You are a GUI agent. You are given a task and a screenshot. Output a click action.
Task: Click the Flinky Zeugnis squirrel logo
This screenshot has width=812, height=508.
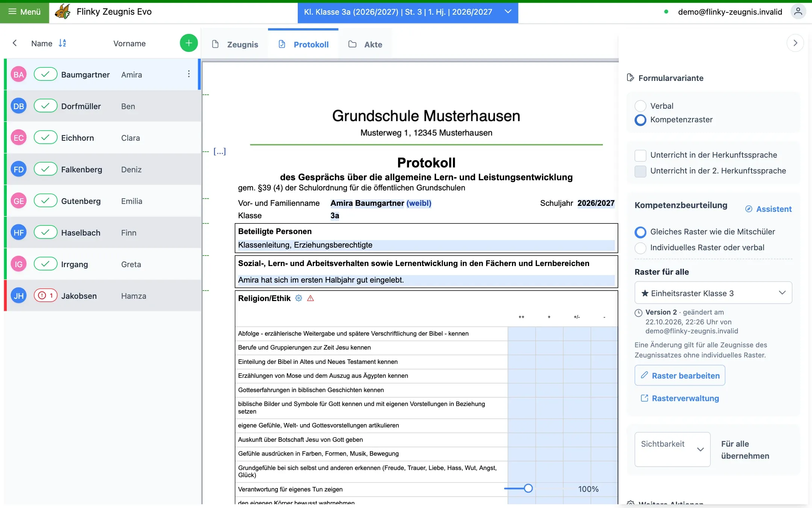click(x=62, y=12)
